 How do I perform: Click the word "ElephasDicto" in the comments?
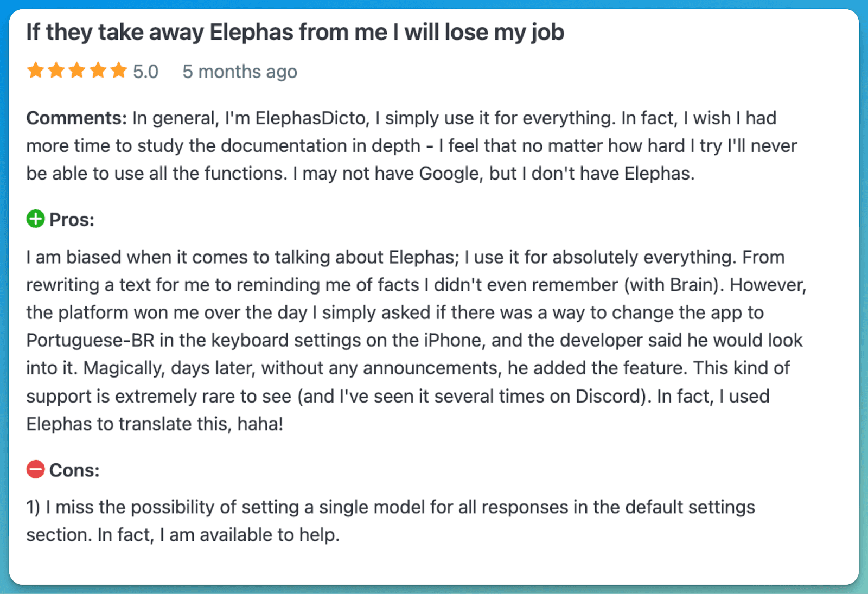311,118
